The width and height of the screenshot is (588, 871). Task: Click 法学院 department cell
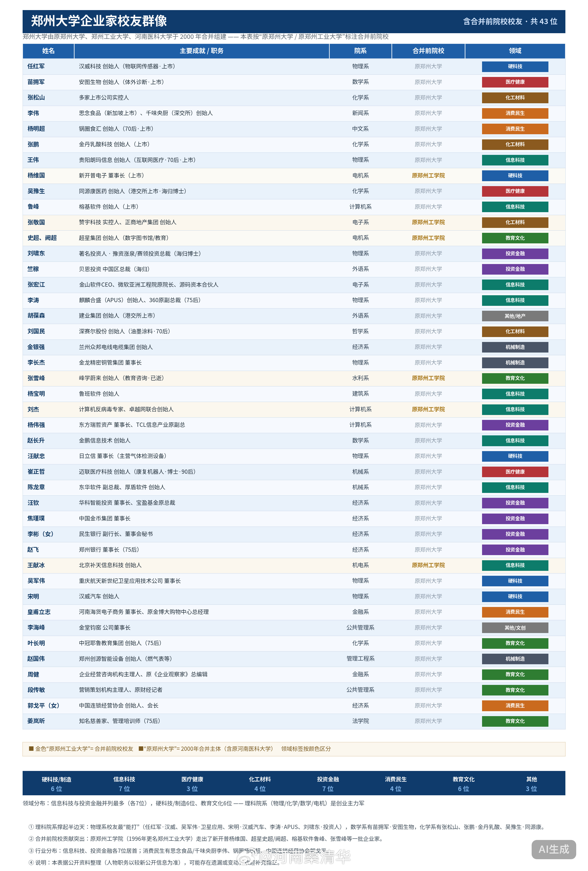(x=360, y=721)
